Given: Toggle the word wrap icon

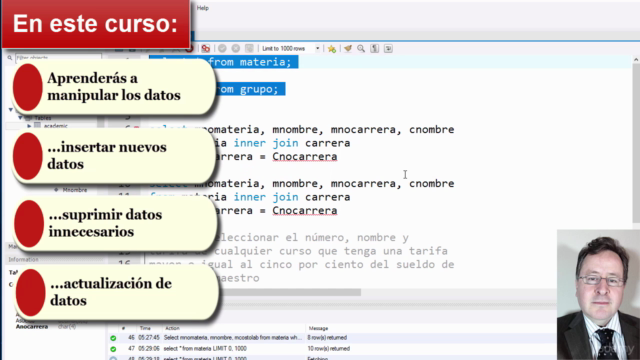Looking at the screenshot, I should [388, 49].
